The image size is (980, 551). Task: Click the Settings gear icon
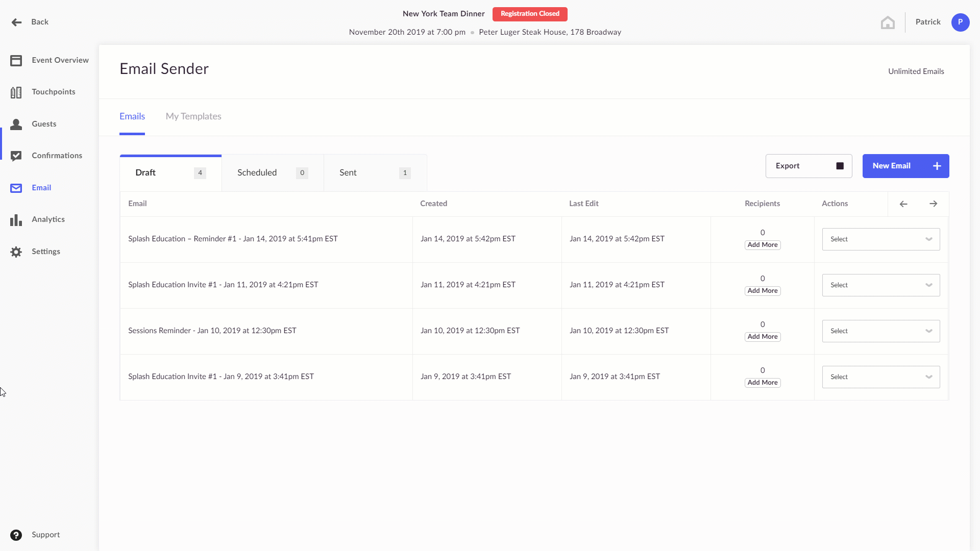(x=16, y=252)
